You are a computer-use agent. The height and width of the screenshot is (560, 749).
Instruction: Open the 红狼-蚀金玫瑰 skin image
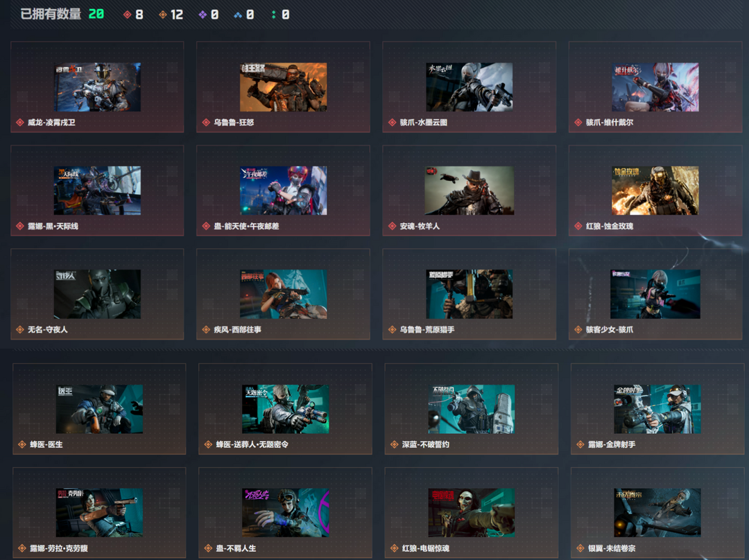click(655, 191)
